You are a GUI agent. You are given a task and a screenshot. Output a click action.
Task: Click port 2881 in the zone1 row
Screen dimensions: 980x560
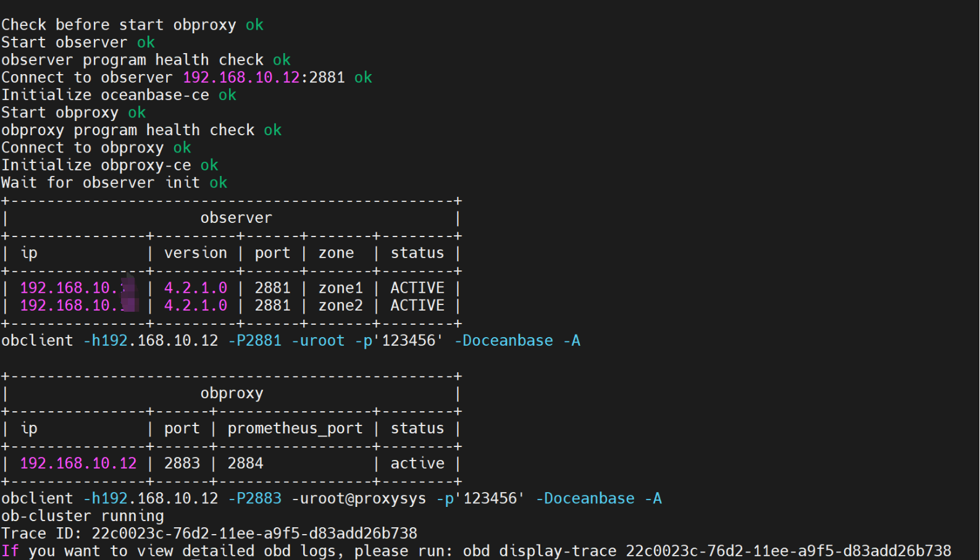coord(272,288)
